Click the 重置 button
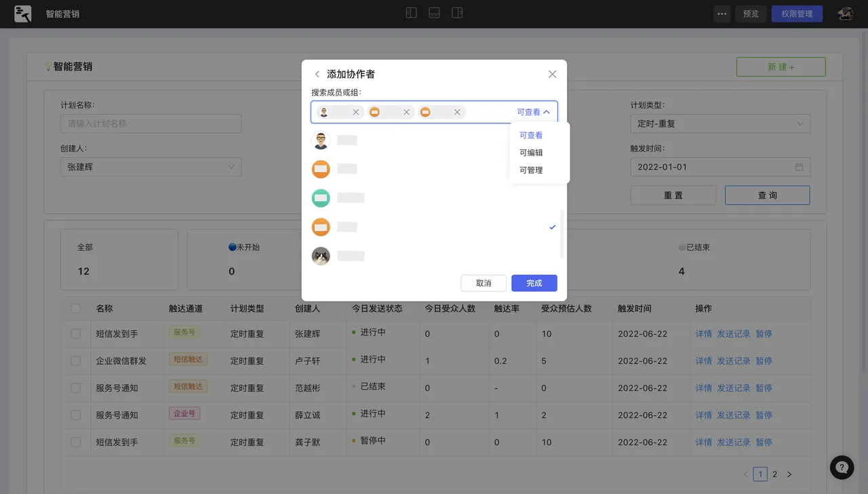 673,195
